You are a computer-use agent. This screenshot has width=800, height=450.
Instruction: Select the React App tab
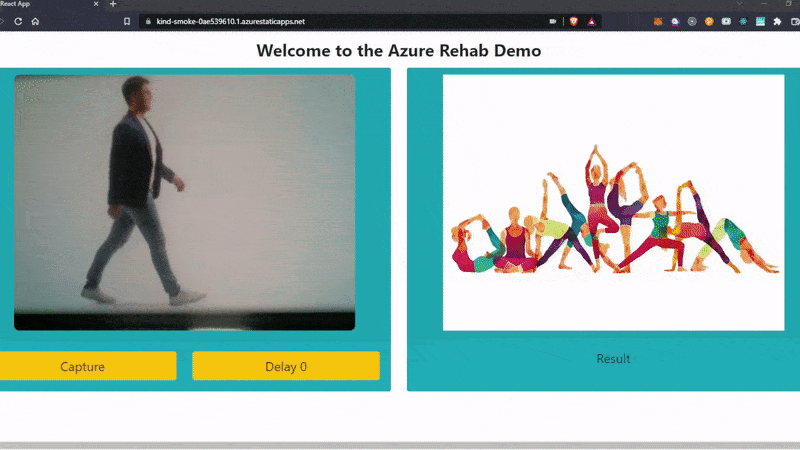tap(50, 4)
